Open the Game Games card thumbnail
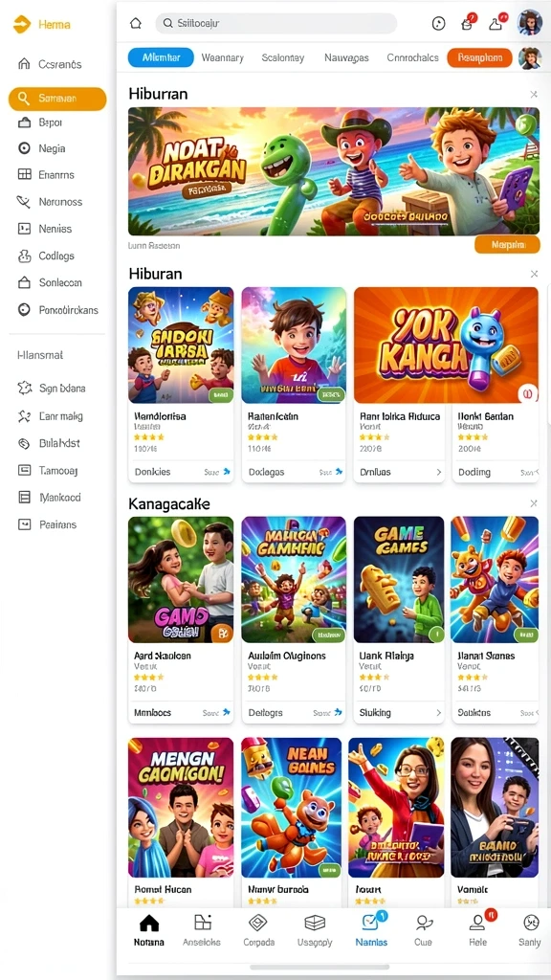Image resolution: width=551 pixels, height=980 pixels. click(x=399, y=579)
